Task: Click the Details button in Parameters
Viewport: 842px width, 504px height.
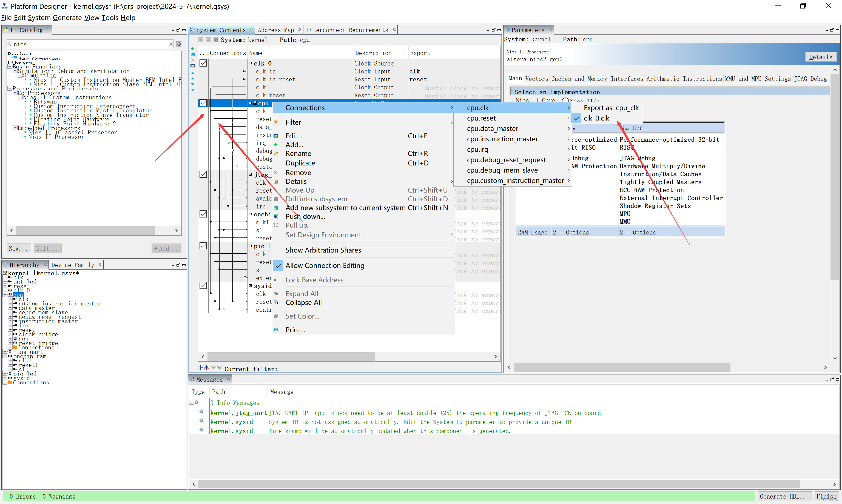Action: point(821,57)
